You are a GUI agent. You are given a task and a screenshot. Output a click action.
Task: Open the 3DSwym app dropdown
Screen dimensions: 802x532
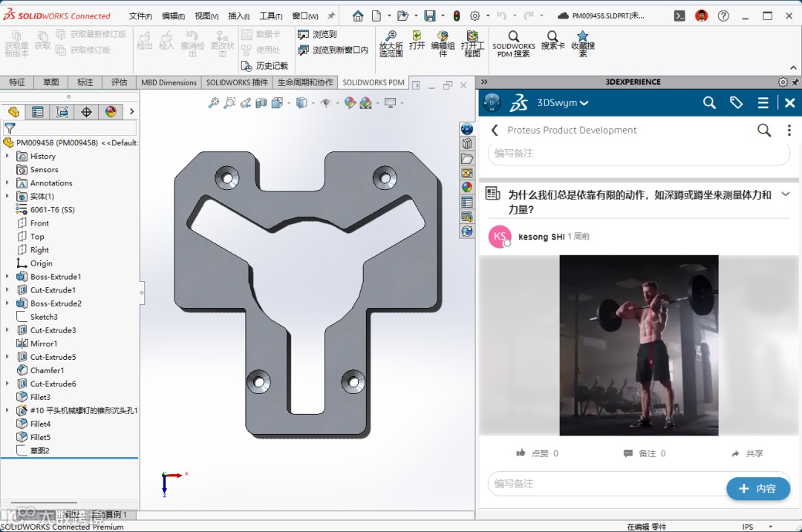click(x=584, y=103)
